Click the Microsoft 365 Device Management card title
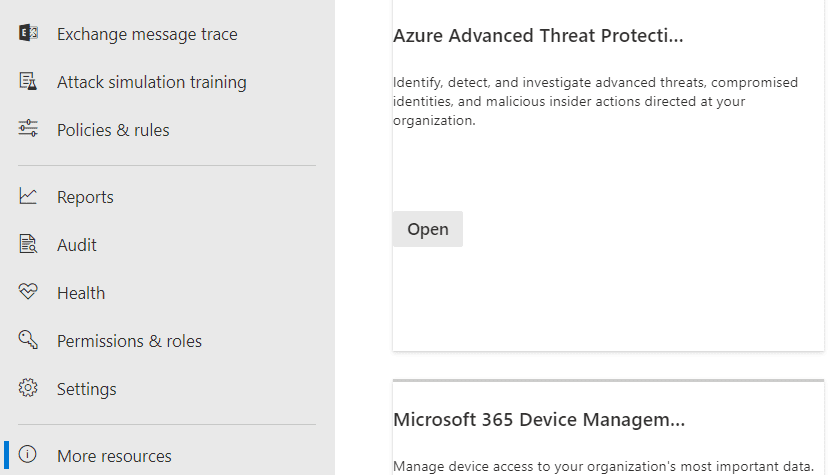Viewport: 832px width, 475px height. [539, 419]
